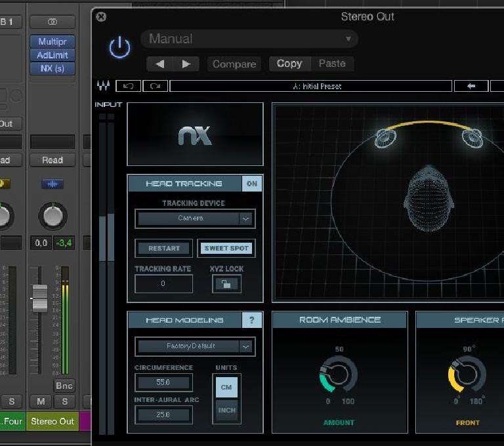
Task: Toggle the Sweet Spot button
Action: coord(226,248)
